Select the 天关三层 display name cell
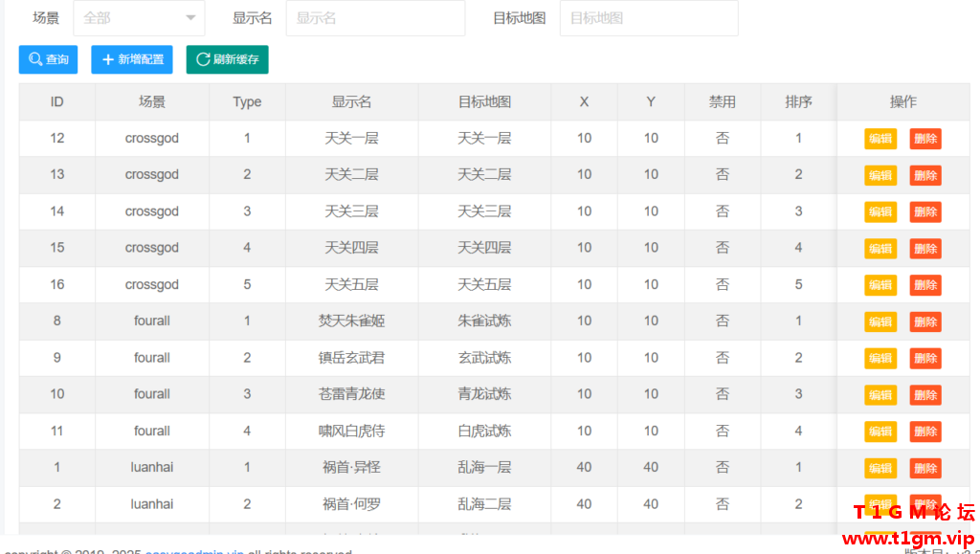Viewport: 980px width, 554px height. point(352,211)
